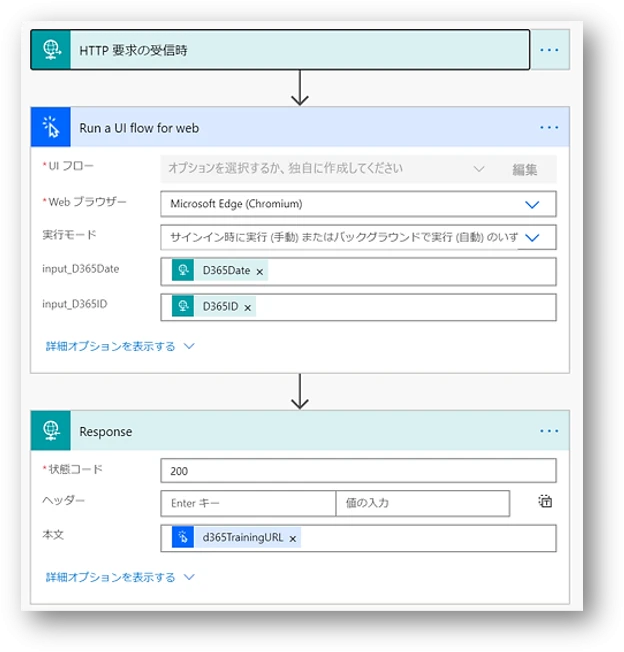Click the d365TrainingURL token icon

pyautogui.click(x=183, y=537)
